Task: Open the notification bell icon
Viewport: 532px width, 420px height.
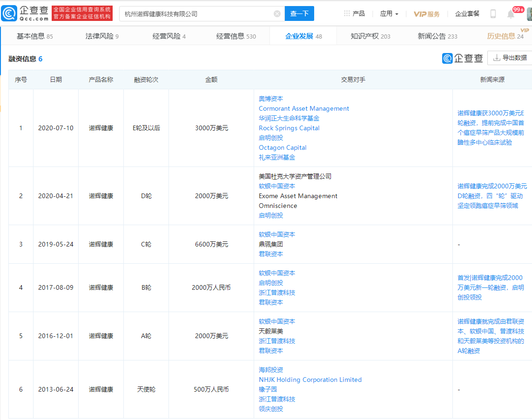Action: (x=511, y=14)
